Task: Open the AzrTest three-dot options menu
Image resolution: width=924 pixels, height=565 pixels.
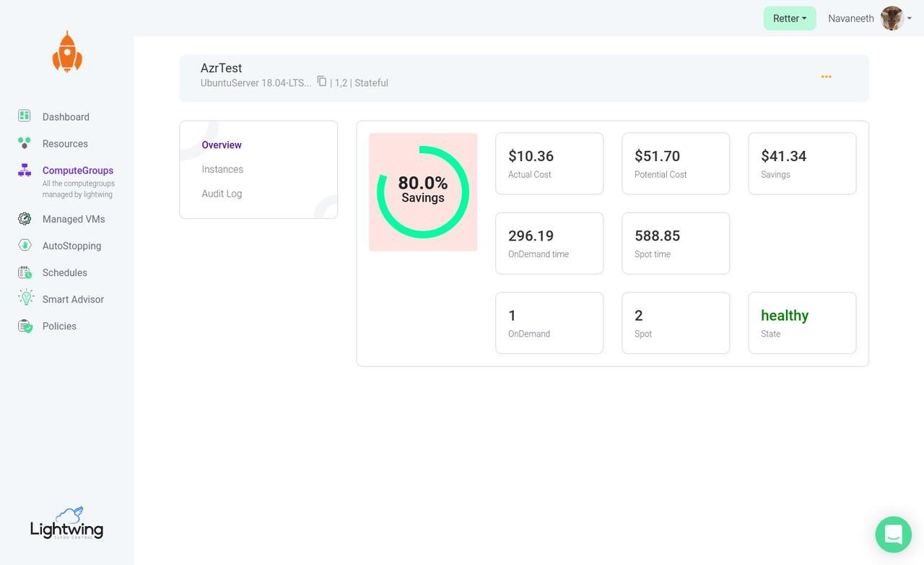Action: pyautogui.click(x=826, y=77)
